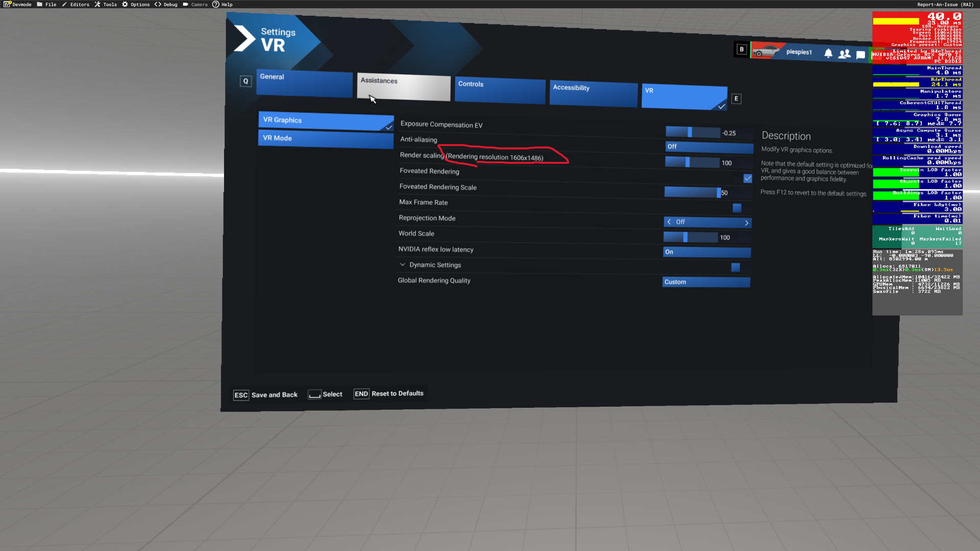Click the Foveated Rendering Scale label
Screen dimensions: 980x551
[438, 187]
